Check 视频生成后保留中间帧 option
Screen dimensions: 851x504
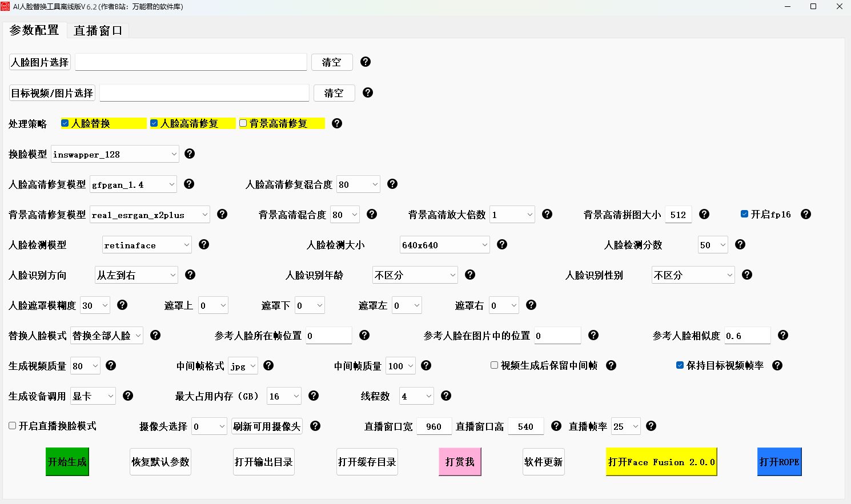coord(495,365)
